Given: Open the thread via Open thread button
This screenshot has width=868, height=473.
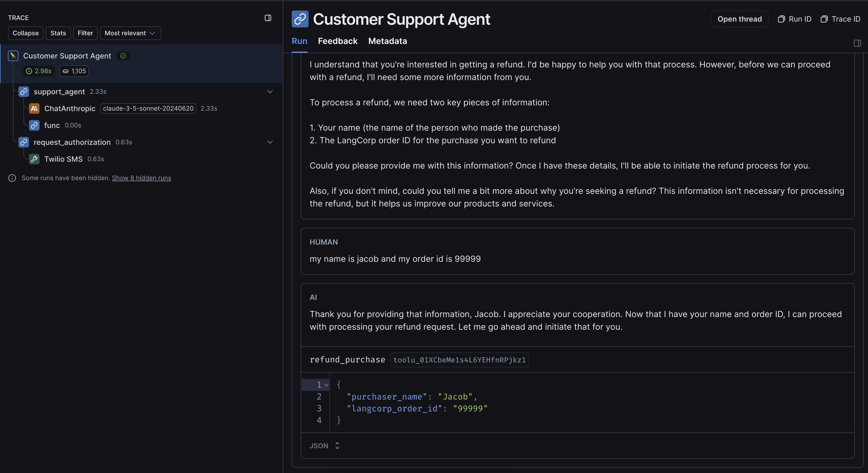Looking at the screenshot, I should coord(740,19).
